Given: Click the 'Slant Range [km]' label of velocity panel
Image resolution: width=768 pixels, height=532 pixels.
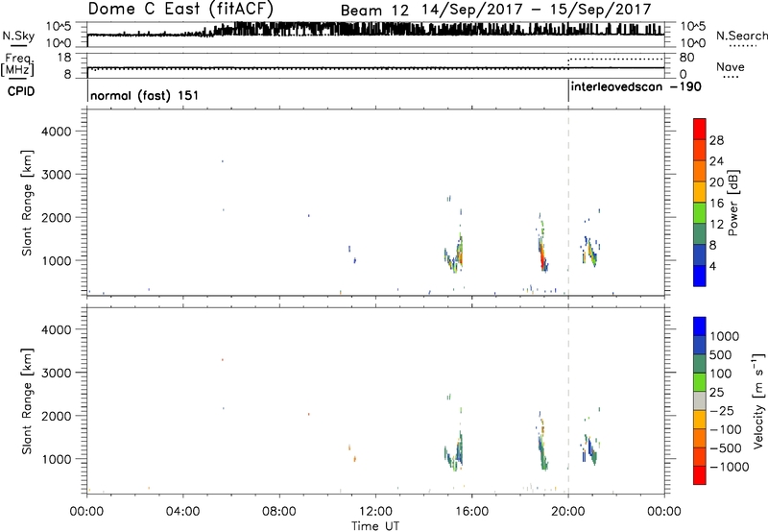Looking at the screenshot, I should [27, 401].
